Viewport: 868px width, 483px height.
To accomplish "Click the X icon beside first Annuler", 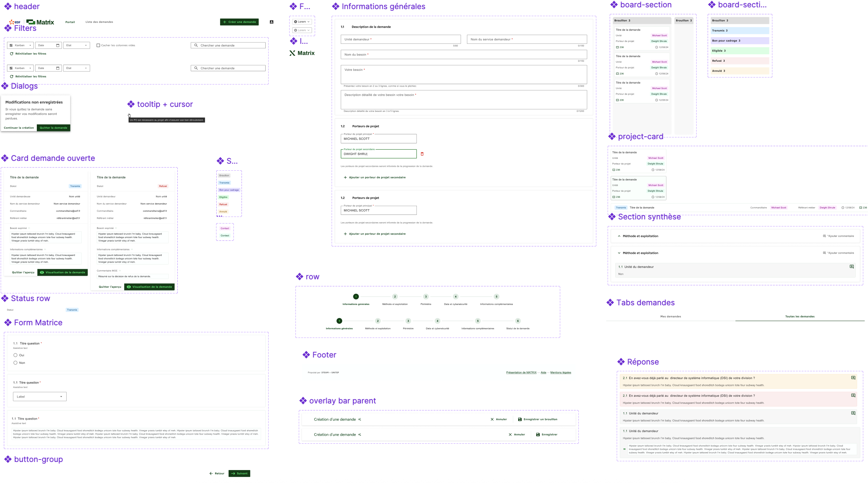I will [x=492, y=419].
